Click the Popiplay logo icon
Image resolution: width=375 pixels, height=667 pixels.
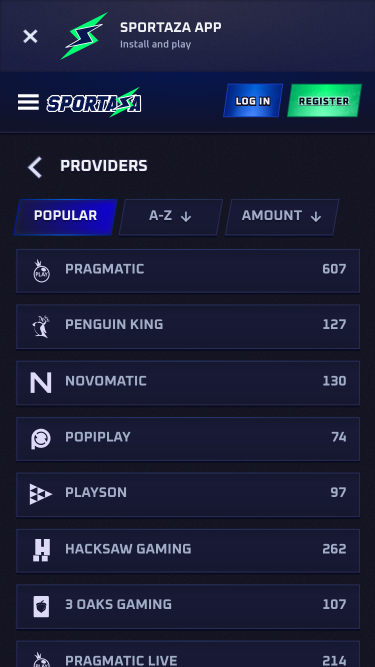coord(41,439)
